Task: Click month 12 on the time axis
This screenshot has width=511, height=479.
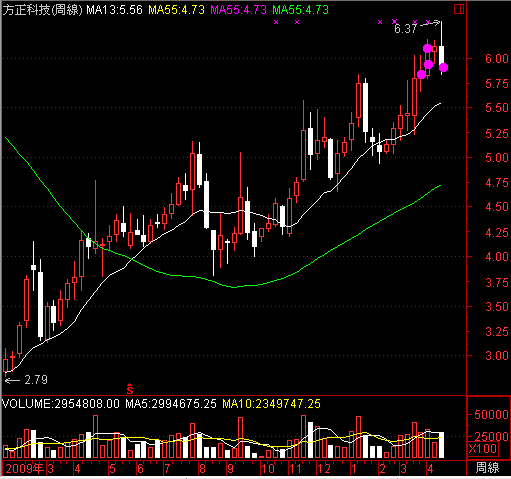Action: coord(323,469)
